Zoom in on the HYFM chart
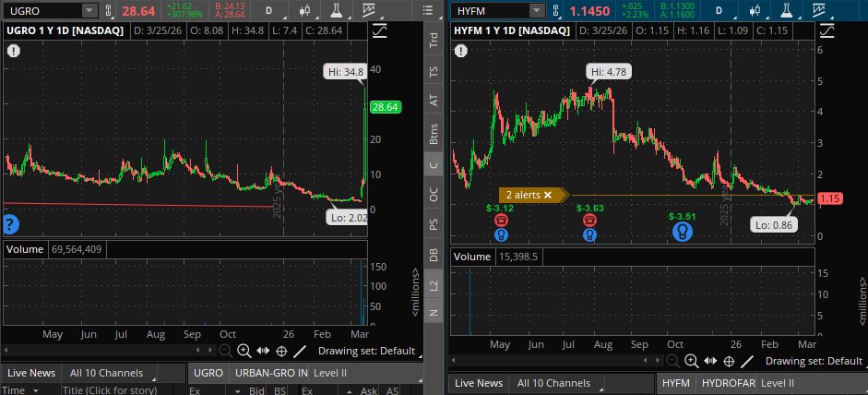Image resolution: width=868 pixels, height=395 pixels. point(692,361)
